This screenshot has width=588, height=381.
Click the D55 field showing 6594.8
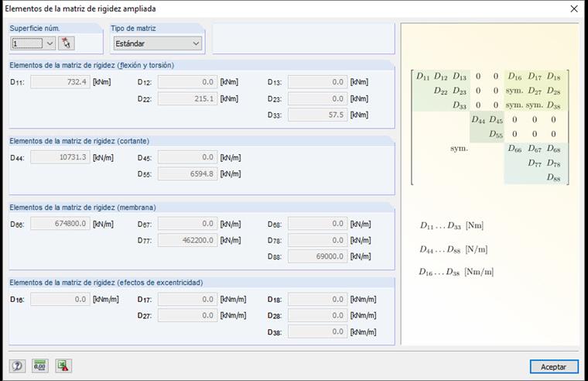[187, 173]
